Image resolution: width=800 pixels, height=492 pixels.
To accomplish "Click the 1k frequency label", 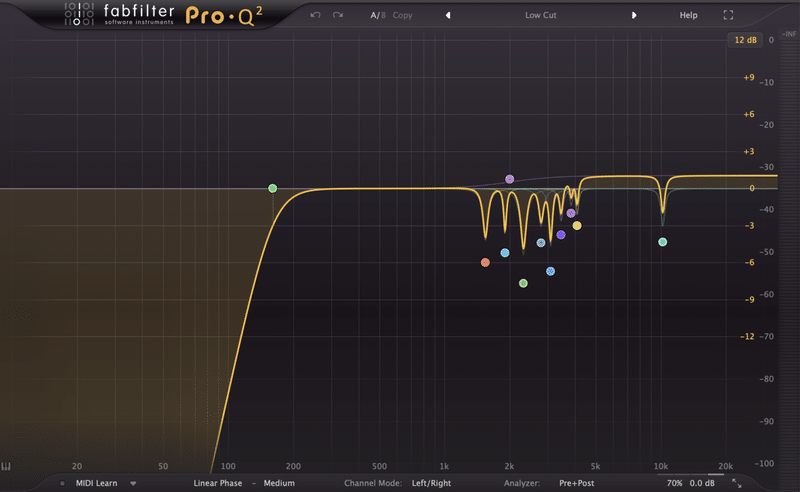I will click(444, 466).
